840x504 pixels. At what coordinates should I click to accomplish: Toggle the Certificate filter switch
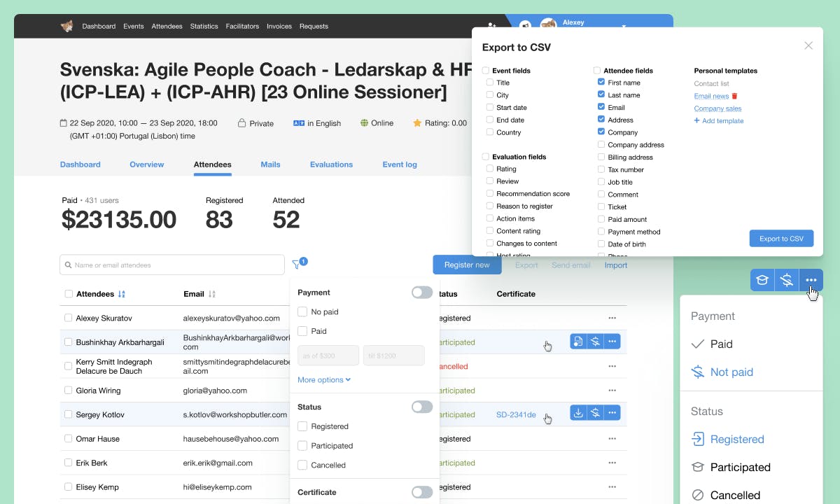(422, 492)
